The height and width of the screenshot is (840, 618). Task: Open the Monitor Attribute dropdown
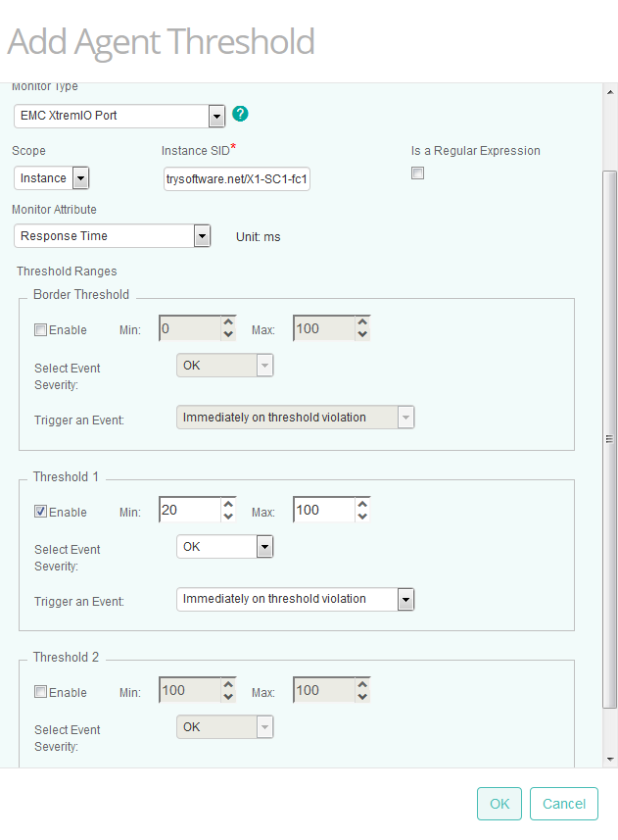[x=202, y=235]
